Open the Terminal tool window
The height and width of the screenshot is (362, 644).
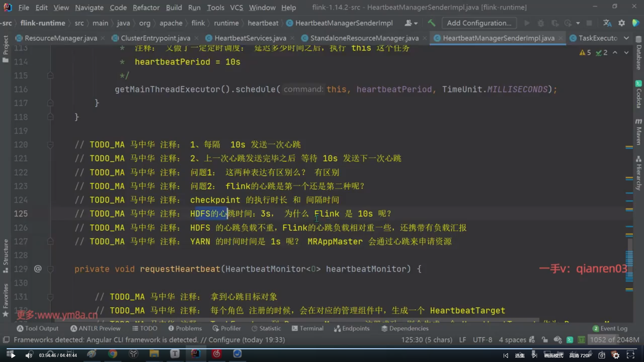click(308, 328)
